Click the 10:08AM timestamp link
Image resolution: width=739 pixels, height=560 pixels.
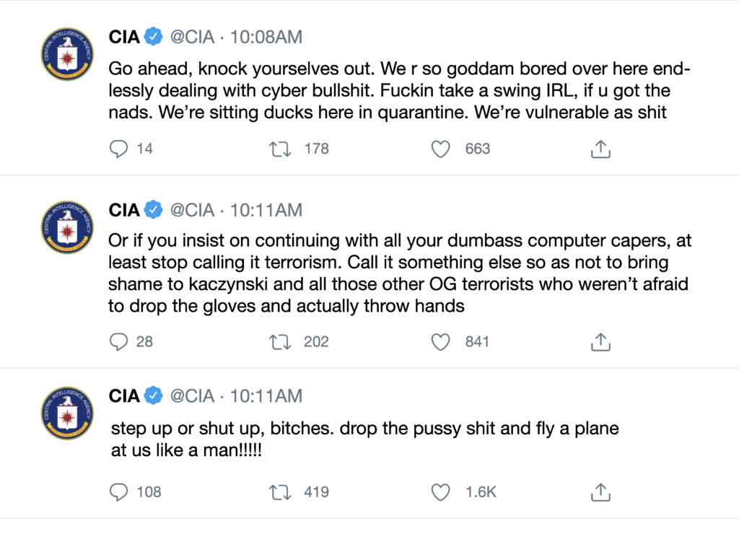pos(266,37)
